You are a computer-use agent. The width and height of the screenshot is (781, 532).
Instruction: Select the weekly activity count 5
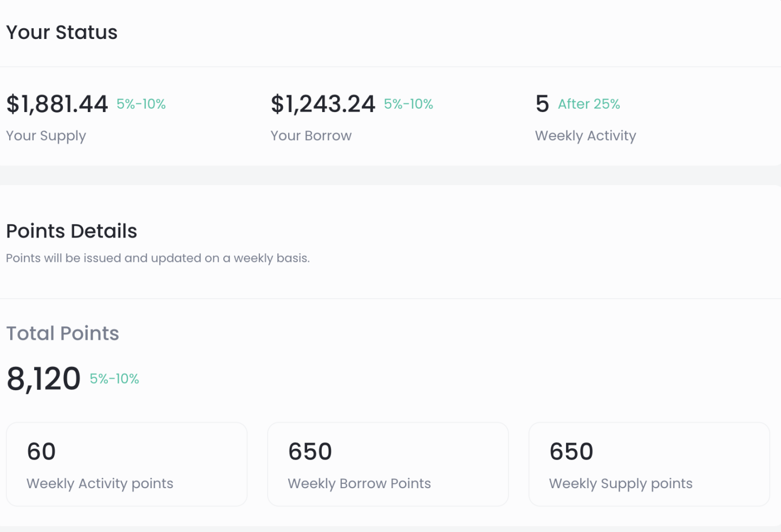(542, 104)
